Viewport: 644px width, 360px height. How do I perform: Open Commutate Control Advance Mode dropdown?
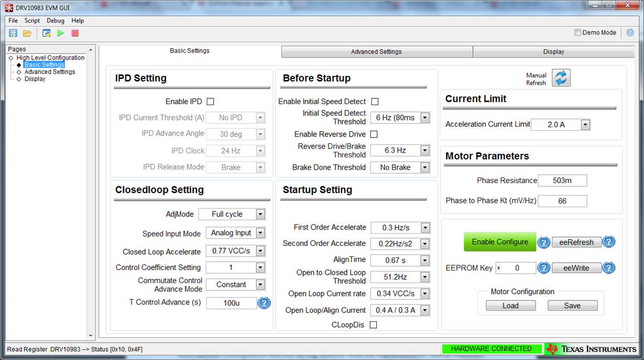pyautogui.click(x=235, y=285)
